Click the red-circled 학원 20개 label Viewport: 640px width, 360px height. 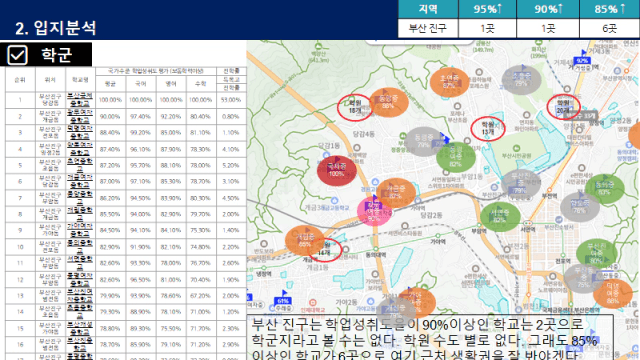563,107
